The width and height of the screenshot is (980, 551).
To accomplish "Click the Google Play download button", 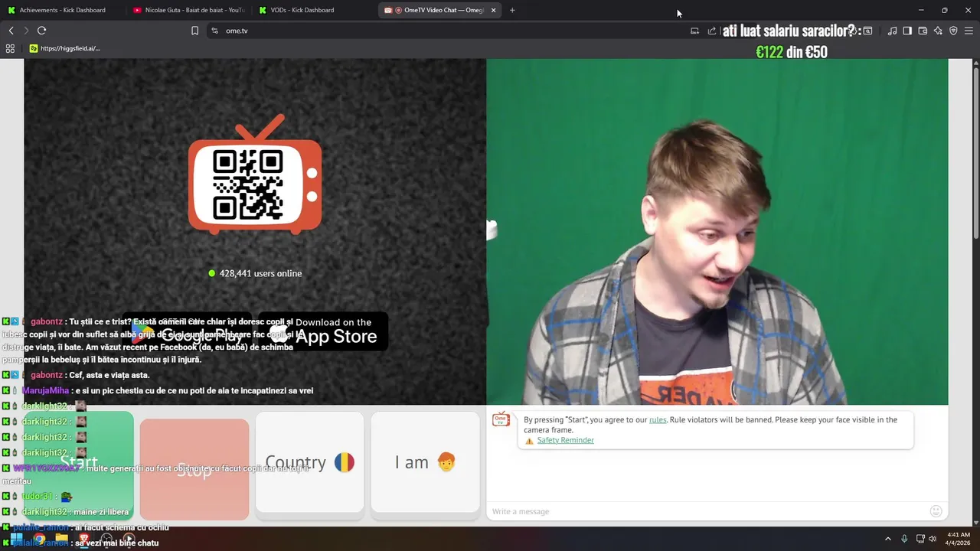I will coord(190,332).
